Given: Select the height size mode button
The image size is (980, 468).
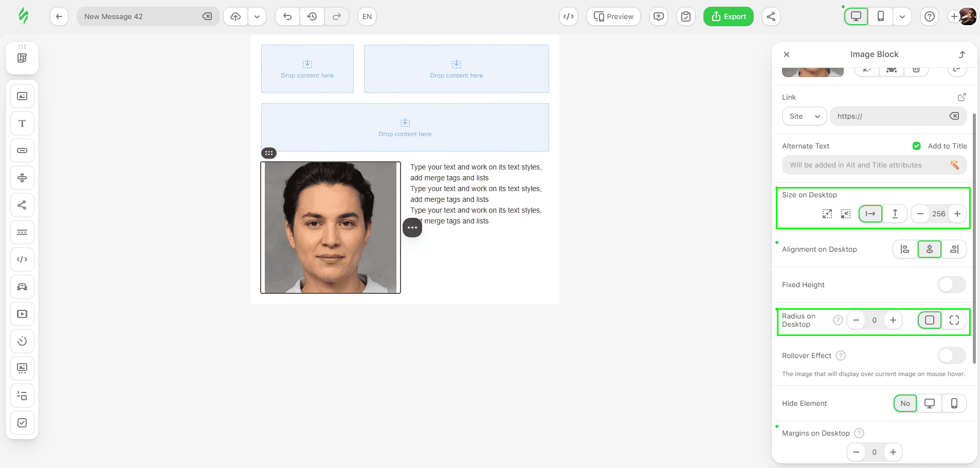Looking at the screenshot, I should (895, 214).
